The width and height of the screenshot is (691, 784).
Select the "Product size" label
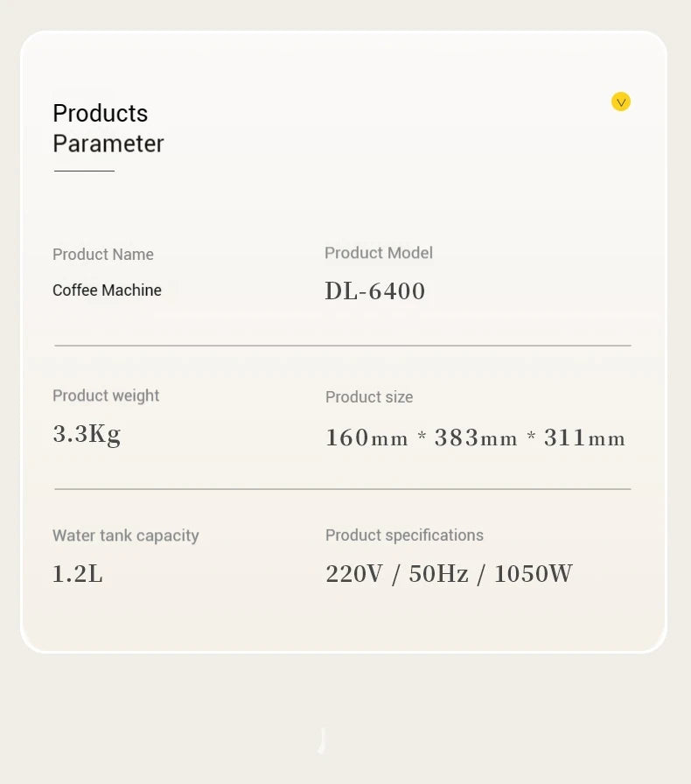pyautogui.click(x=369, y=397)
